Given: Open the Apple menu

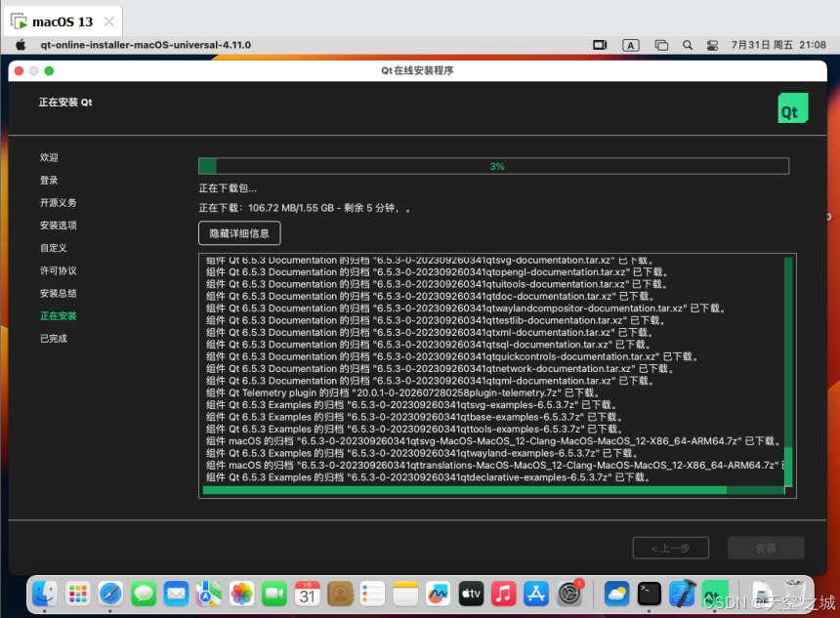Looking at the screenshot, I should pos(21,45).
